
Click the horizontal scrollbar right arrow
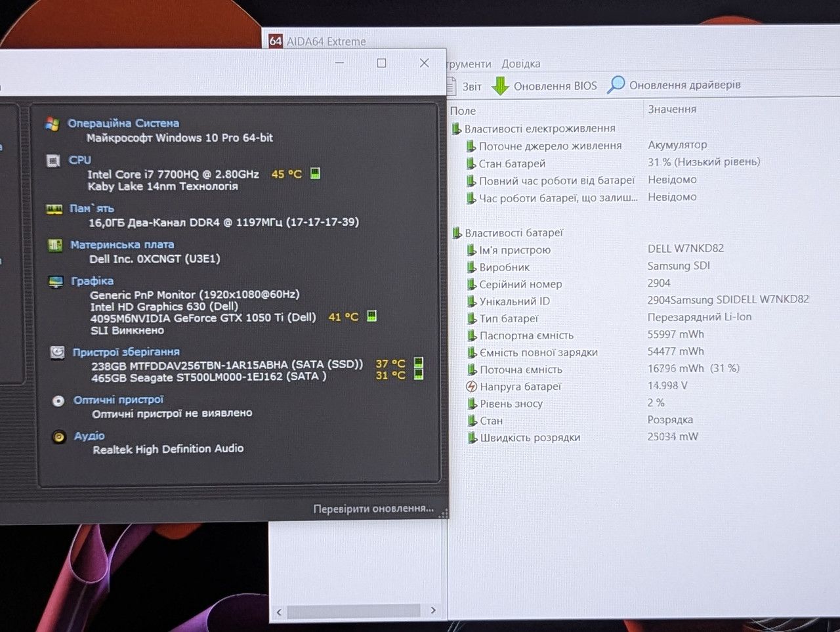[433, 610]
